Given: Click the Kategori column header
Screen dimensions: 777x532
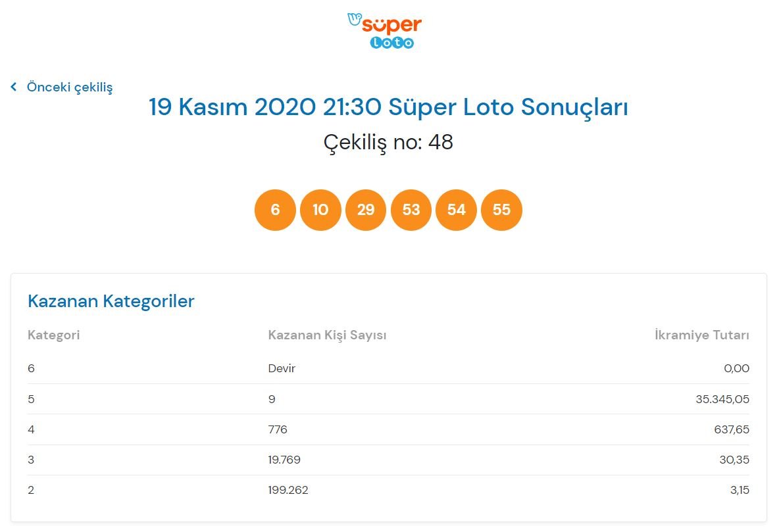Looking at the screenshot, I should tap(53, 335).
